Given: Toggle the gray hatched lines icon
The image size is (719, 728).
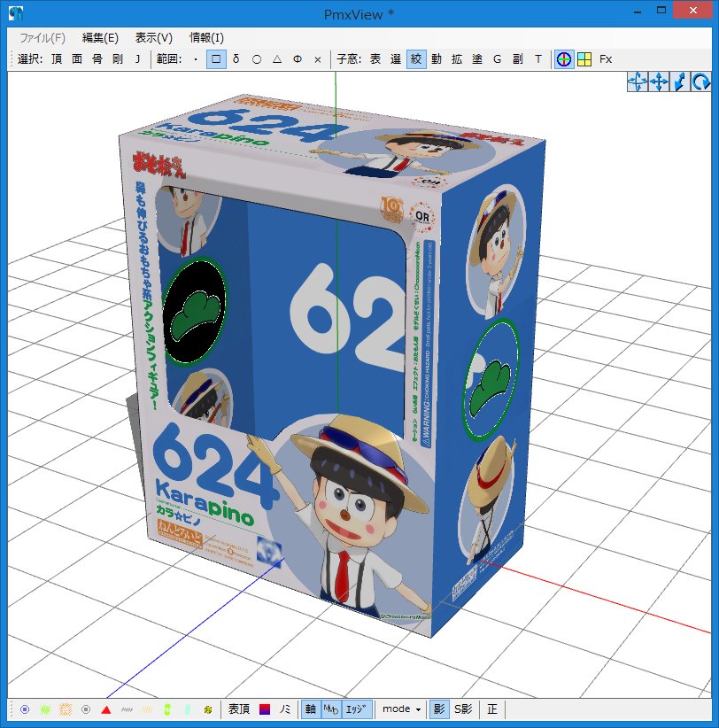Looking at the screenshot, I should [127, 709].
